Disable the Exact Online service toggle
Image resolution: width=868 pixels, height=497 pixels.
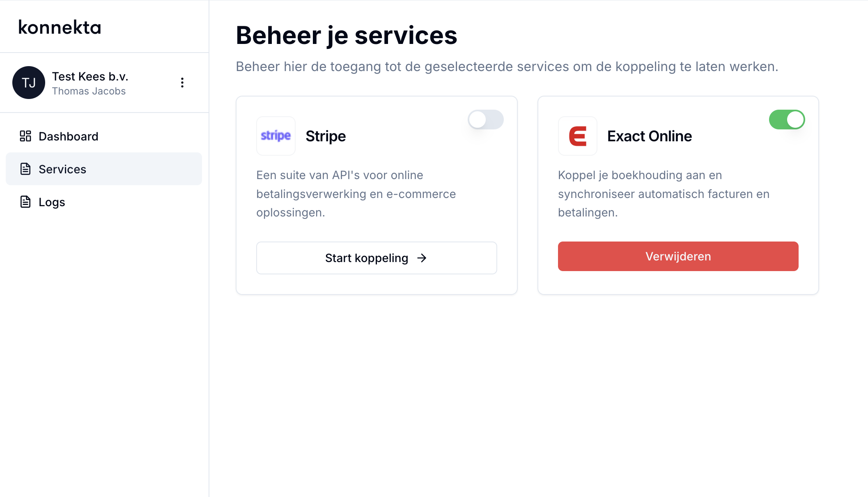(787, 120)
